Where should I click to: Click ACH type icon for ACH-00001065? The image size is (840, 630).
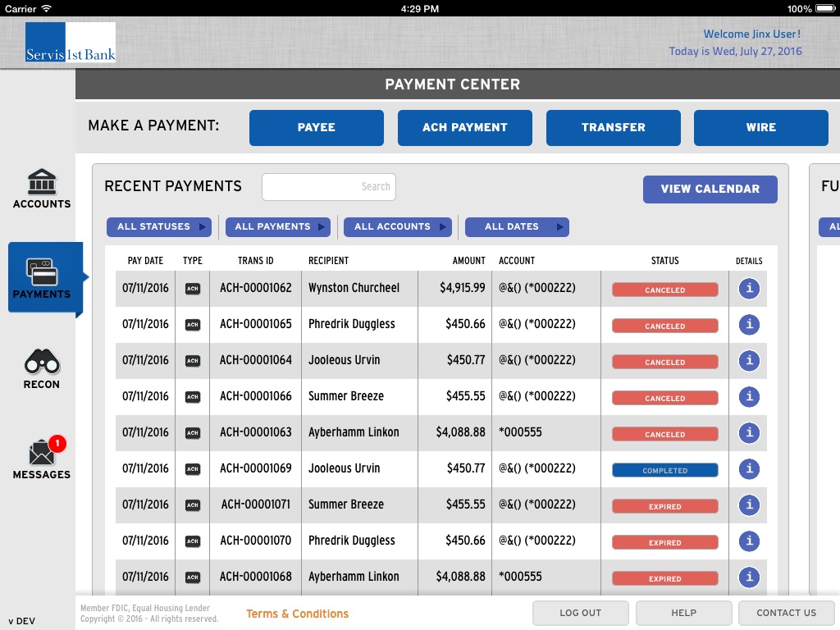192,325
